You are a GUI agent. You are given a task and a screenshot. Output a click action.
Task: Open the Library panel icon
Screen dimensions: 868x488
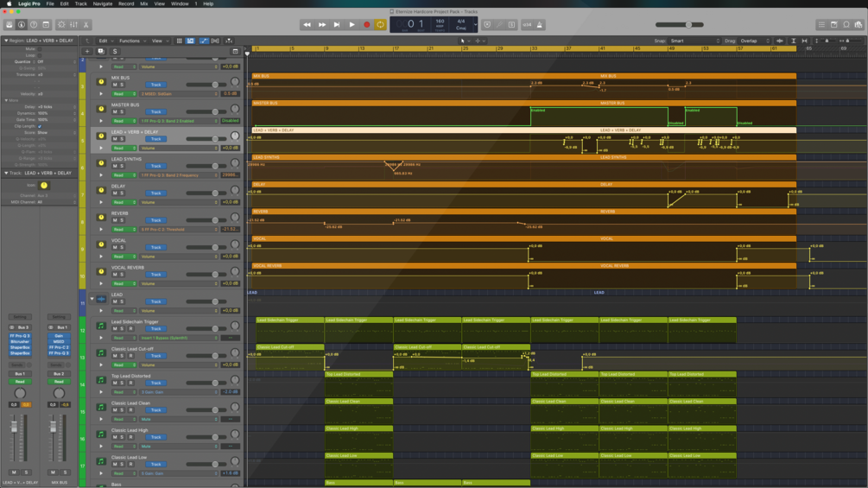click(x=10, y=25)
